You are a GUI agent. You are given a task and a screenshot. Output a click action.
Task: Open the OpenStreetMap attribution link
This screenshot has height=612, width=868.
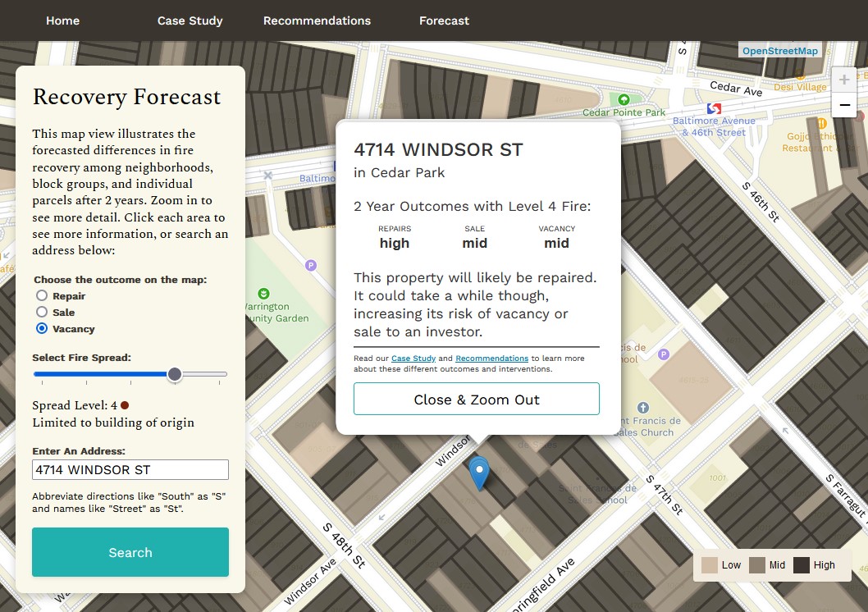pos(779,50)
